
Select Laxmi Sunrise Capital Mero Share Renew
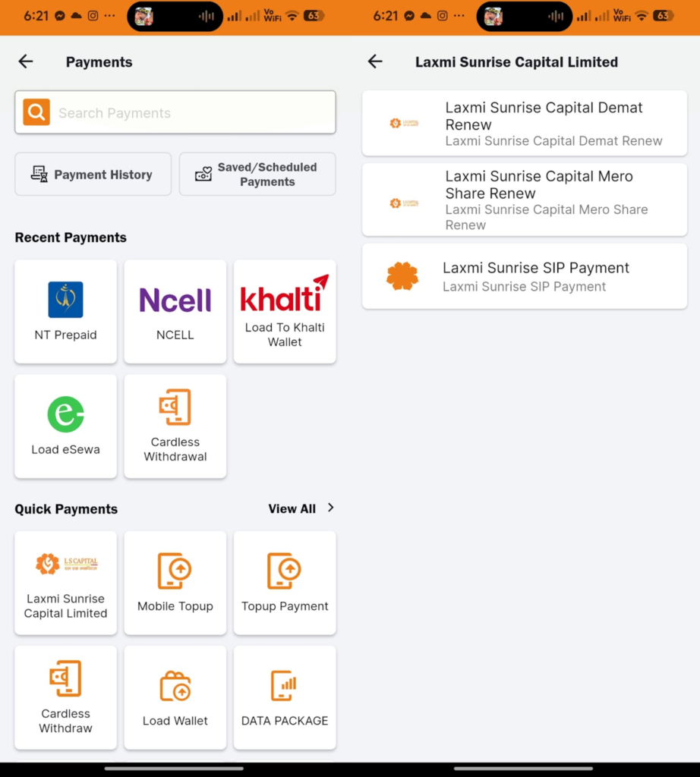(525, 200)
